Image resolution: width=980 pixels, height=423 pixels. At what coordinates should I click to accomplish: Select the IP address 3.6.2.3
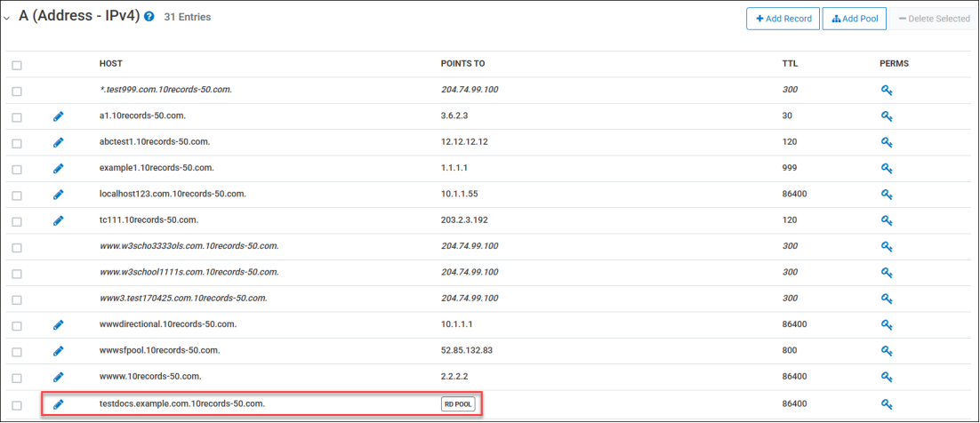tap(454, 116)
